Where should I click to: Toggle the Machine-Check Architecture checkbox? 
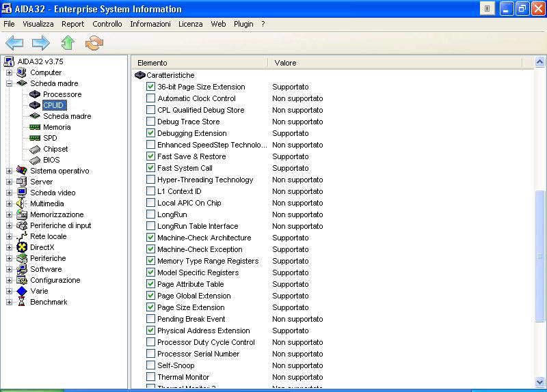[x=150, y=237]
